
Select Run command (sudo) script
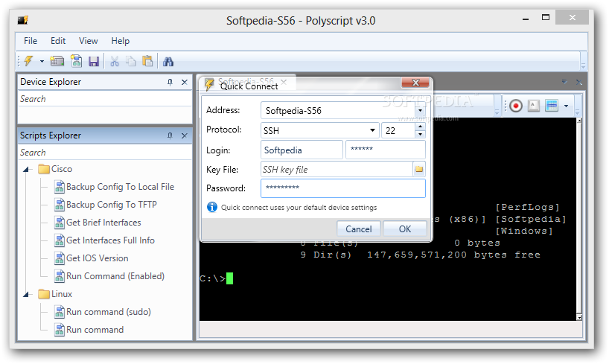coord(103,312)
